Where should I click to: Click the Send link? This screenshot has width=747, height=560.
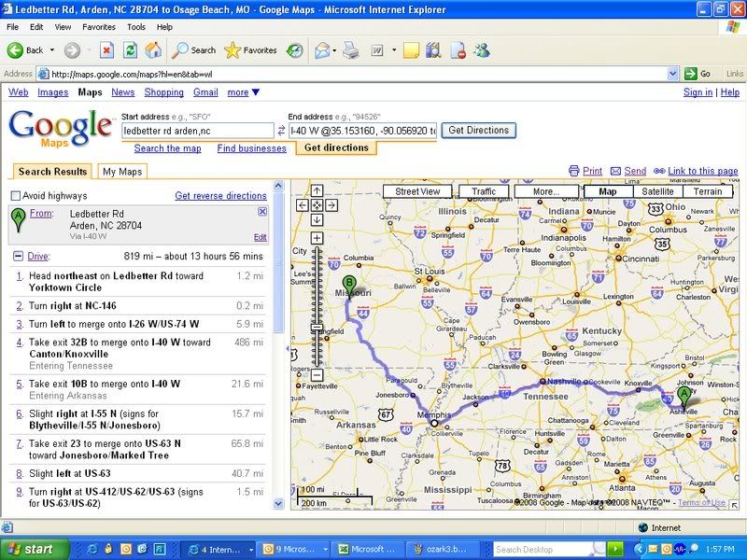point(635,171)
